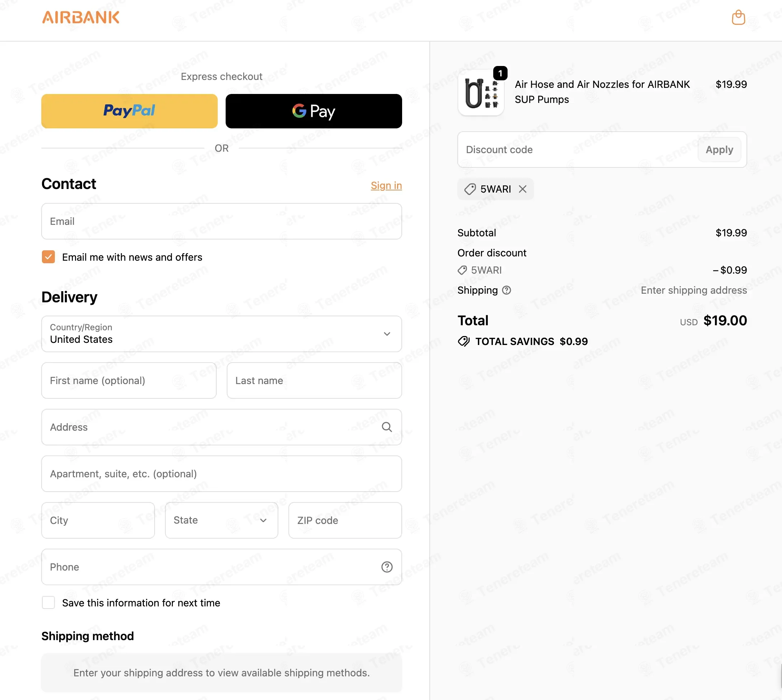This screenshot has height=700, width=782.
Task: Click the AIRBANK logo
Action: (x=81, y=17)
